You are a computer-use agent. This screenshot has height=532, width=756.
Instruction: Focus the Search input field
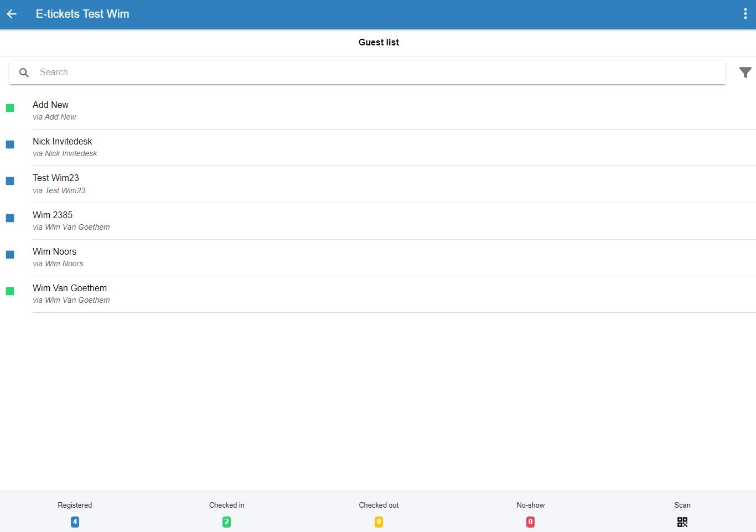pos(367,73)
